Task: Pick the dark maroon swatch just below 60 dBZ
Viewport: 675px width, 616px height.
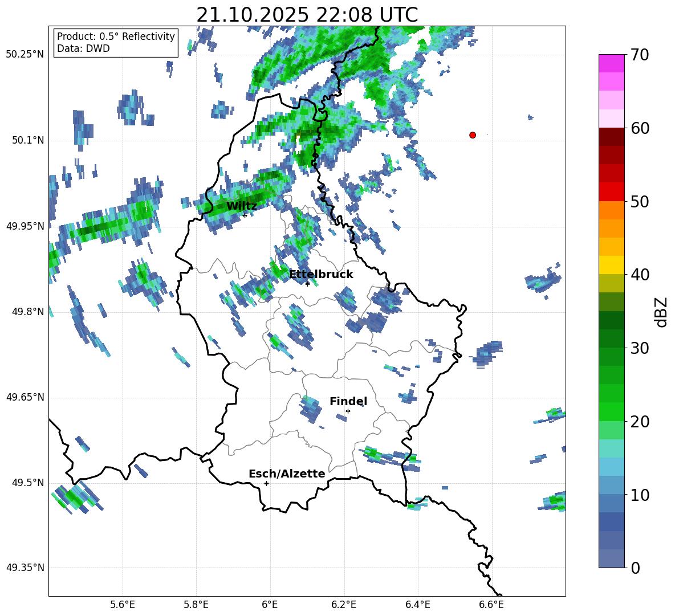Action: (611, 137)
